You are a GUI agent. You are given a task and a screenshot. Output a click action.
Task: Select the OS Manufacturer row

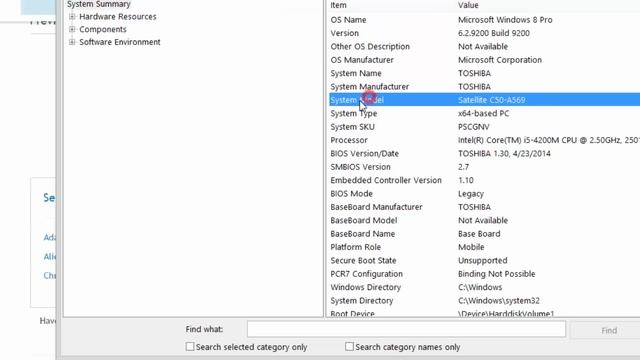coord(484,60)
